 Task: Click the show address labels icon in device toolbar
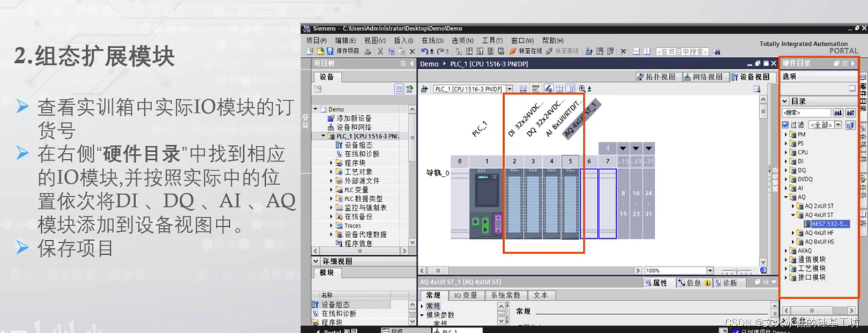click(548, 89)
